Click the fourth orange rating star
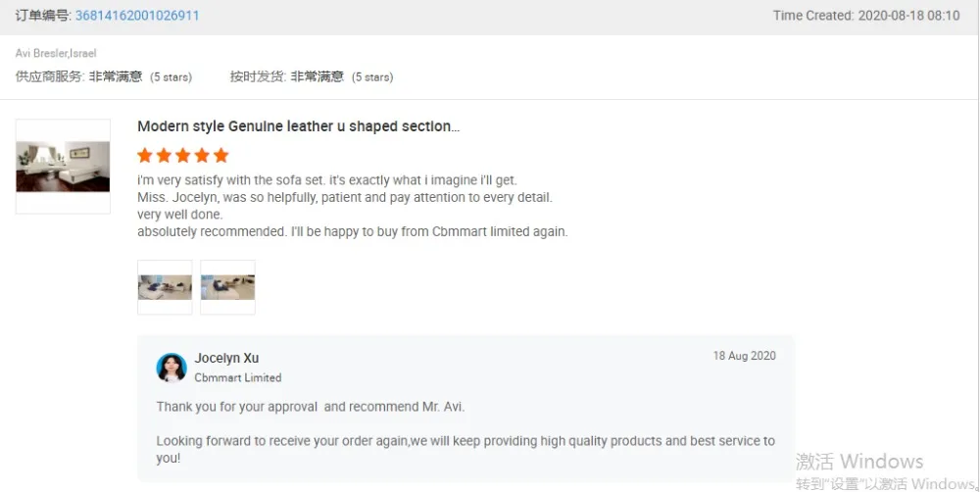Screen dimensions: 980x492 (x=202, y=155)
